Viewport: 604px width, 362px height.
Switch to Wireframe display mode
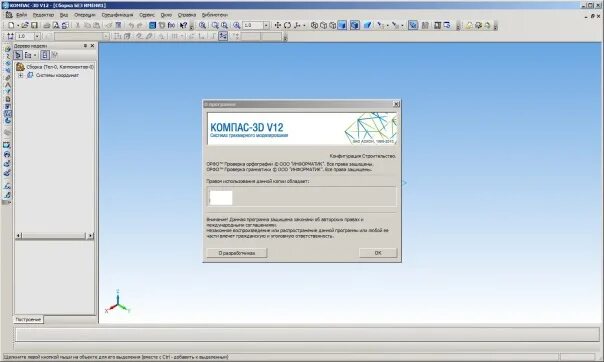pyautogui.click(x=314, y=25)
